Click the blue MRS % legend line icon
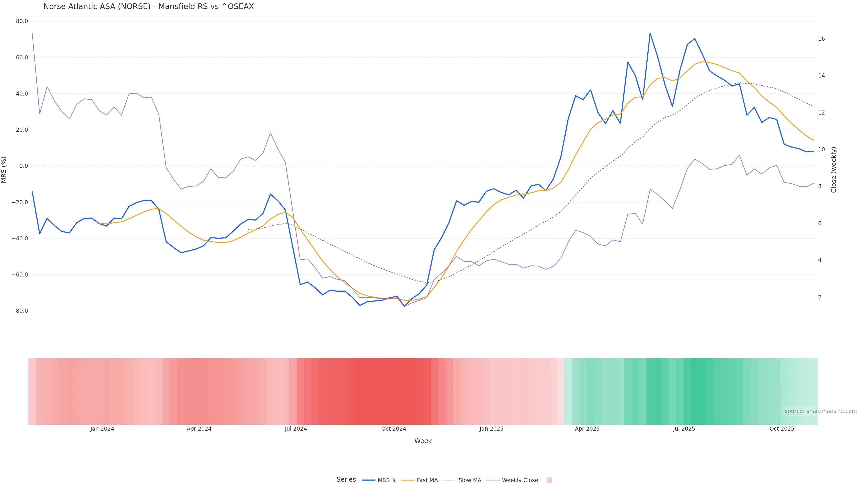Screen dimensions: 868x488 pos(368,480)
